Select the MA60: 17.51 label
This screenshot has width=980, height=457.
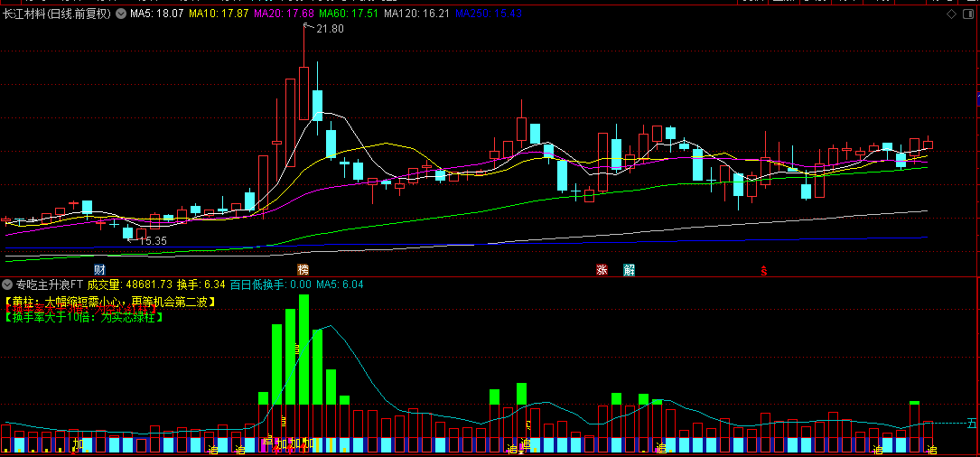350,14
